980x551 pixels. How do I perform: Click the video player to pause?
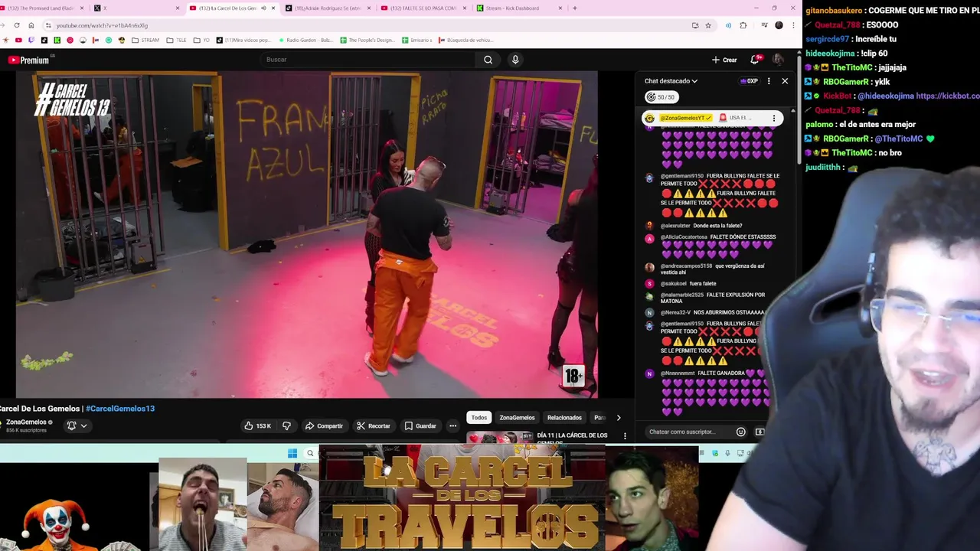[307, 235]
